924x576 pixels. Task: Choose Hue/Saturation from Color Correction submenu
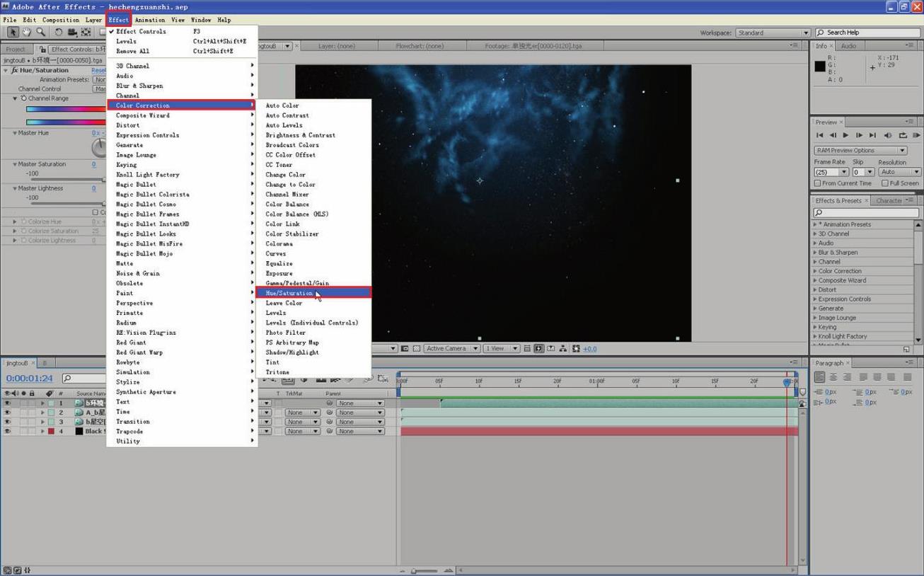click(313, 293)
